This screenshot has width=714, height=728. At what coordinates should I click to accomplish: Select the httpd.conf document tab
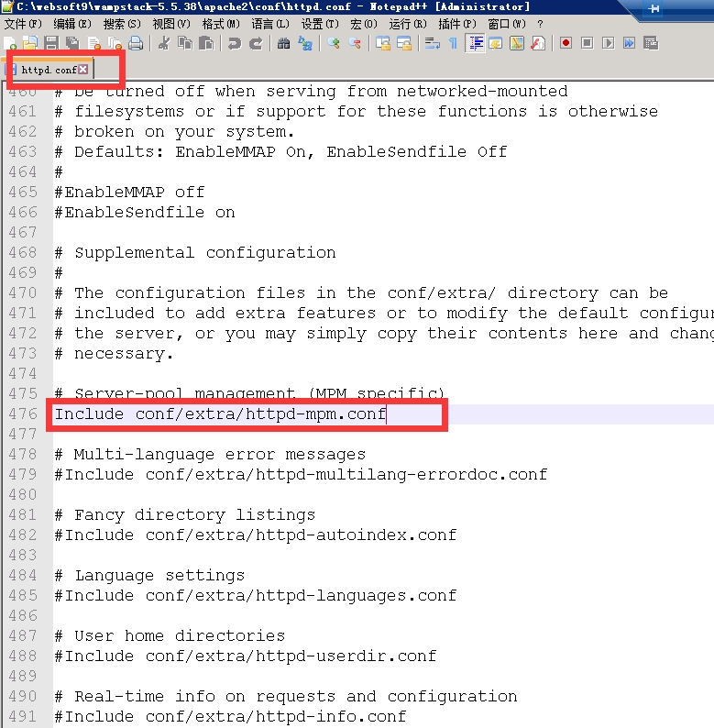(x=48, y=70)
